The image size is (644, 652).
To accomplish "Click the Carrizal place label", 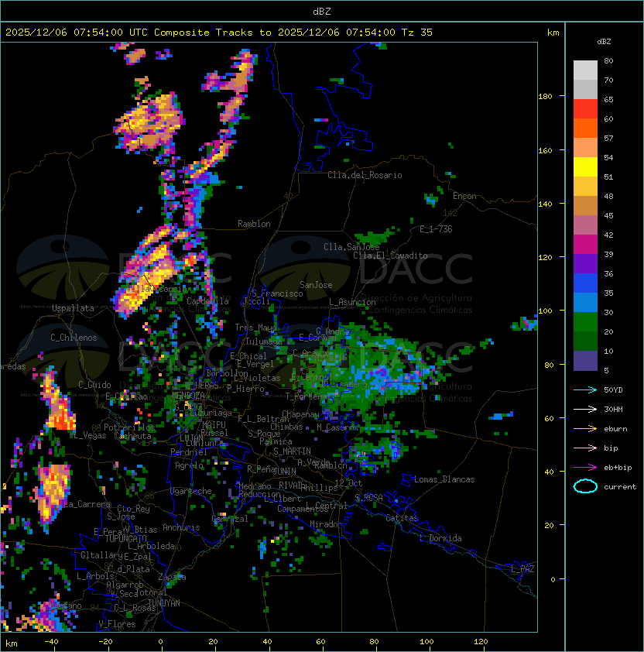I will tap(230, 519).
